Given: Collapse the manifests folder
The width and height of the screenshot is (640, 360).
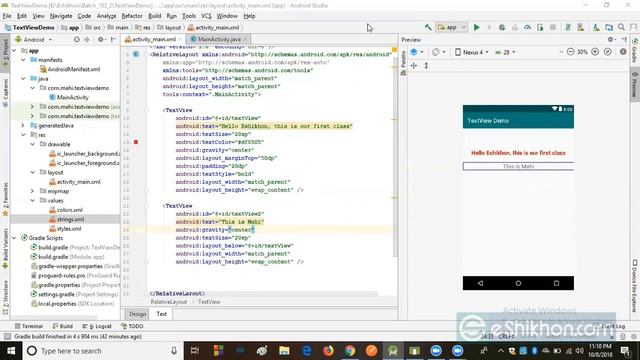Looking at the screenshot, I should [x=23, y=60].
